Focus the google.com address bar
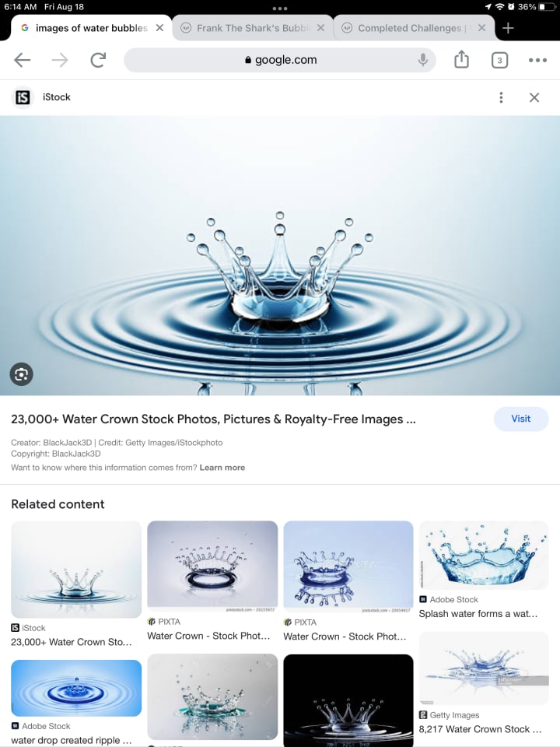Image resolution: width=560 pixels, height=747 pixels. (280, 60)
